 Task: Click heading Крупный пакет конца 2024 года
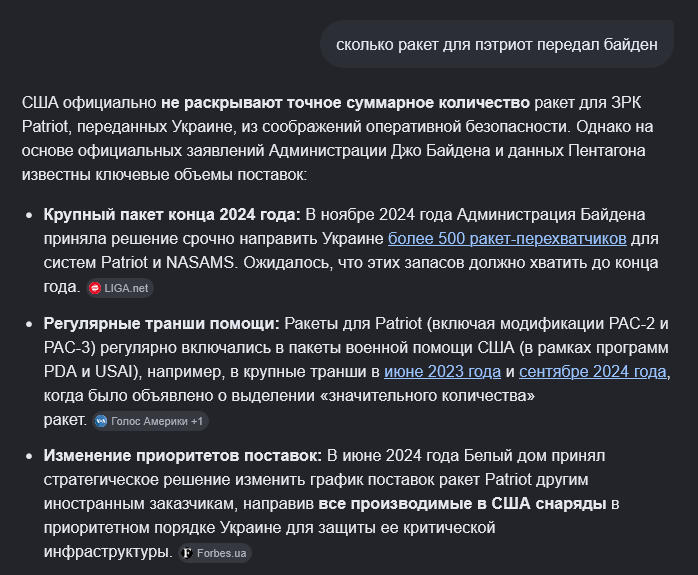pos(172,215)
